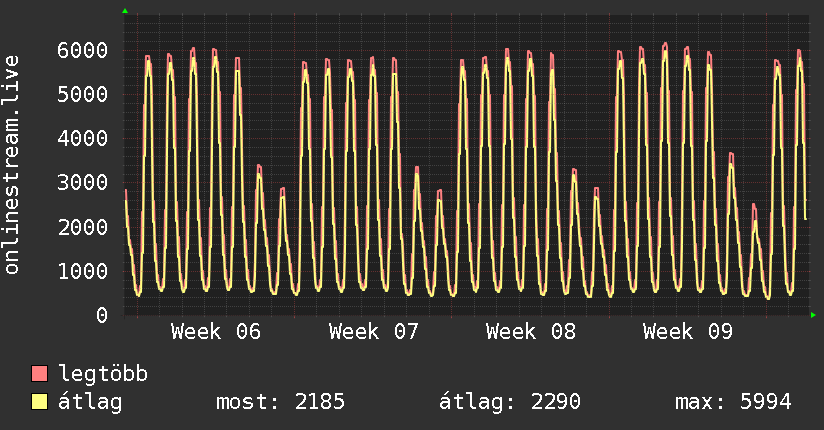The image size is (824, 430).
Task: Click the green arrow atop the Y axis
Action: pyautogui.click(x=124, y=11)
